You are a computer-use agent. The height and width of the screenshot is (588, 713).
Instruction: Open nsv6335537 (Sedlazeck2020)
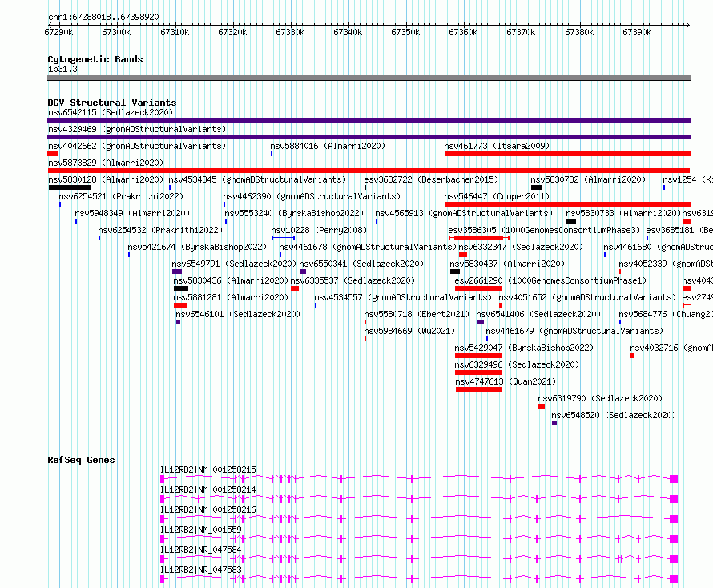352,280
